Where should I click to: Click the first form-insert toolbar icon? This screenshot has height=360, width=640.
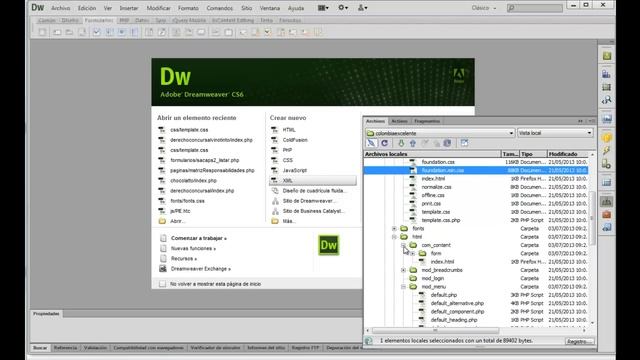(42, 32)
